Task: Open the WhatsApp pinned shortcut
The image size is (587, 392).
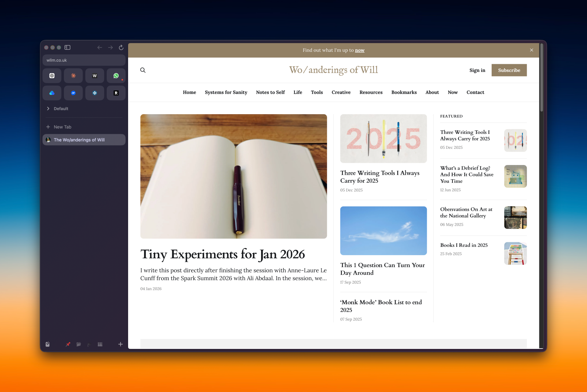Action: point(116,76)
